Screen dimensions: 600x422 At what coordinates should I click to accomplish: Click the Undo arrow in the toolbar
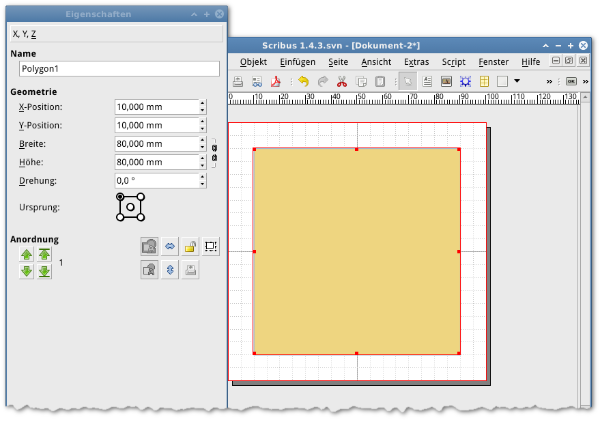coord(303,81)
